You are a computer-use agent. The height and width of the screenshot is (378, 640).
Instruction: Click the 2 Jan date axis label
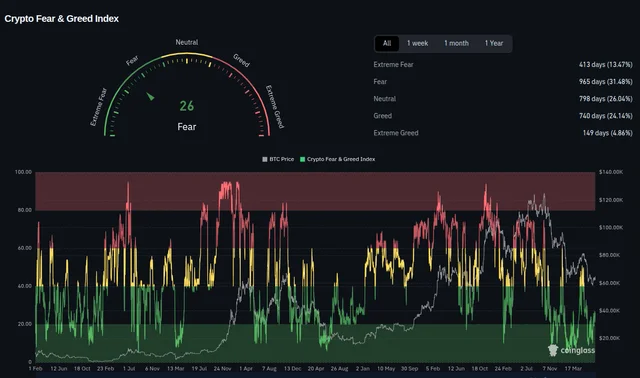pos(362,369)
